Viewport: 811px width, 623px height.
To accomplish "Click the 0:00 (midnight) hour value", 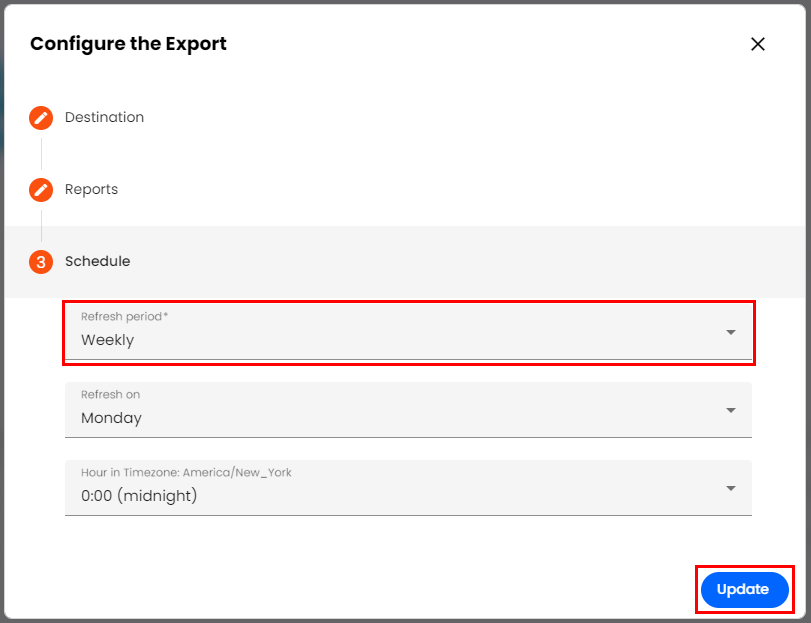I will pyautogui.click(x=139, y=496).
